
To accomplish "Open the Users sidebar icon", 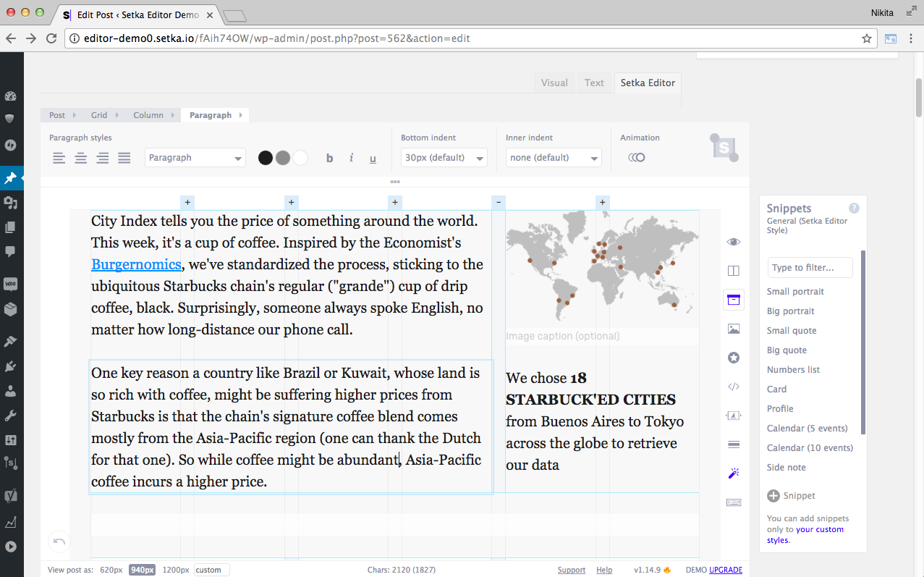I will coord(10,391).
